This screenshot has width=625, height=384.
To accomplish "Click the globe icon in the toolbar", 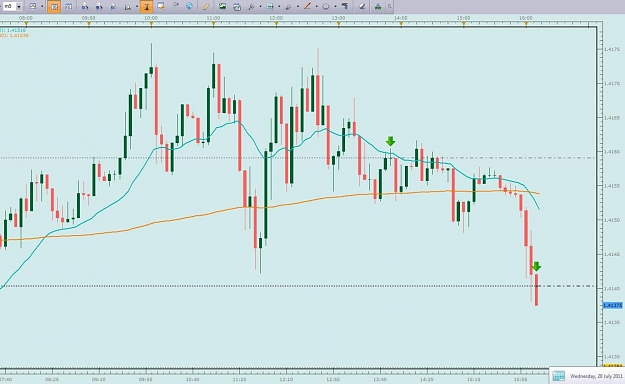I will (x=189, y=6).
